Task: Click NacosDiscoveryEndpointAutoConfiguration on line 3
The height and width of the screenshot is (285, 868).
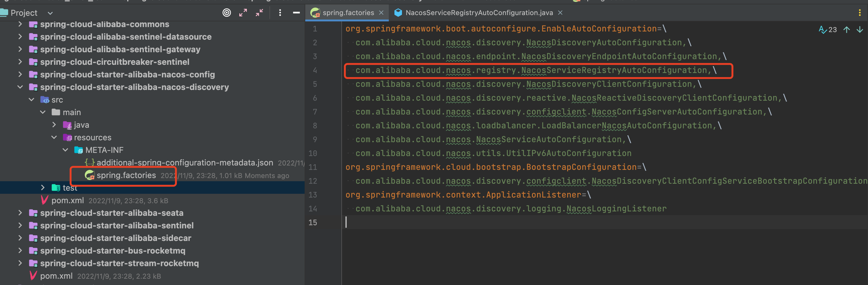Action: point(619,56)
